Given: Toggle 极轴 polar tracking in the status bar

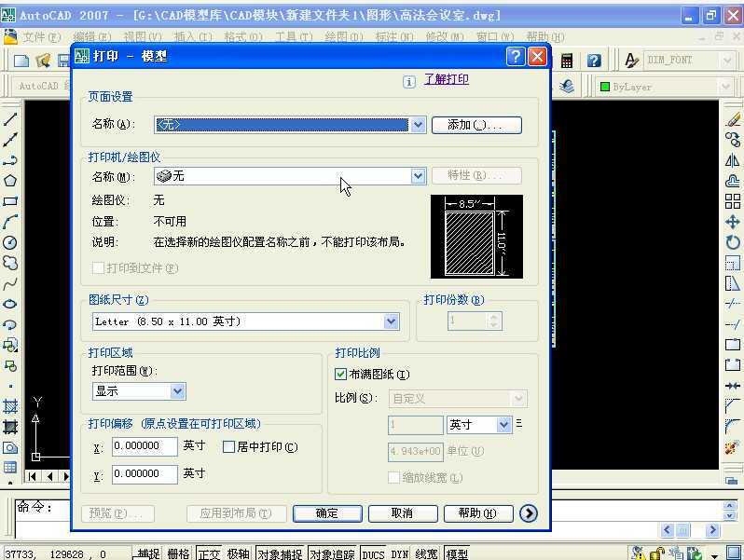Looking at the screenshot, I should click(x=238, y=553).
